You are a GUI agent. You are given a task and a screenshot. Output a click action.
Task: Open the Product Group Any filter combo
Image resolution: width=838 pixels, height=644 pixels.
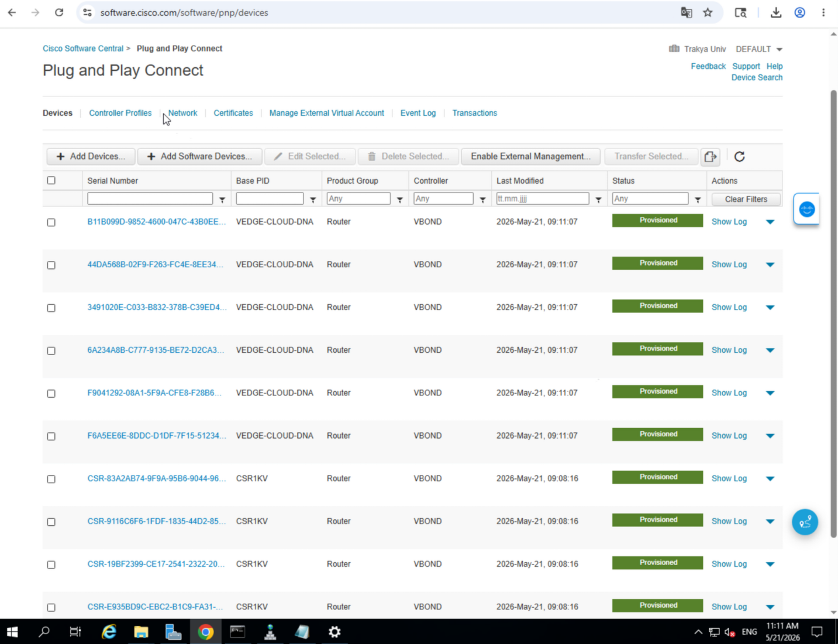point(358,199)
